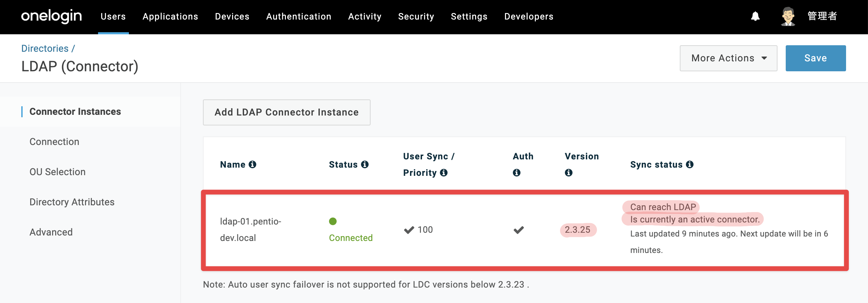Click the 'Last updated 9 minutes ago' text

(684, 234)
